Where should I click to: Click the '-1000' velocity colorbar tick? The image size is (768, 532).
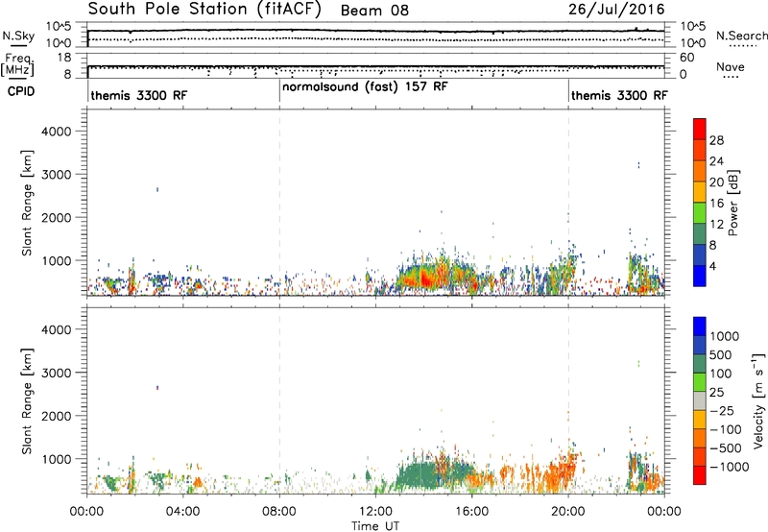pos(729,467)
